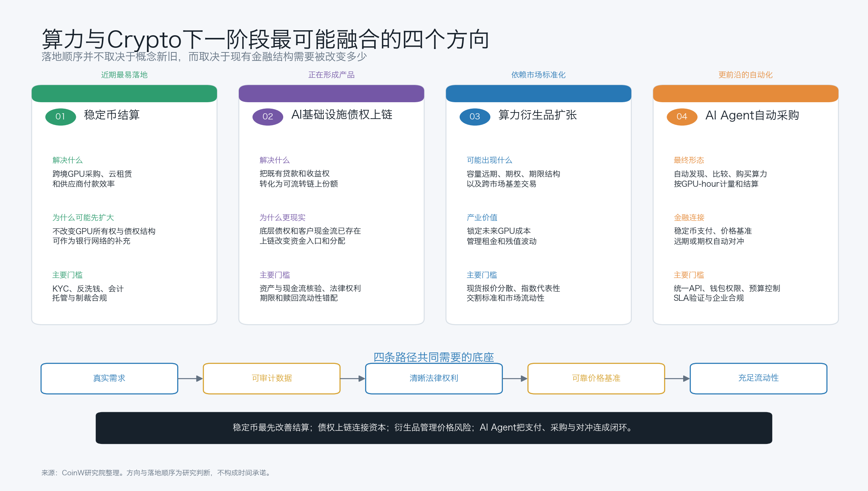This screenshot has height=491, width=868.
Task: Click the blue 03 number badge
Action: [475, 117]
